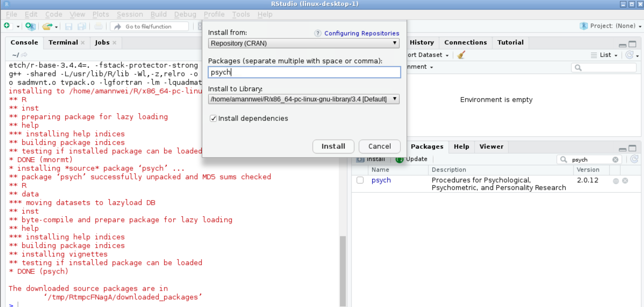This screenshot has height=307, width=644.
Task: Switch to the Packages tab
Action: (427, 146)
